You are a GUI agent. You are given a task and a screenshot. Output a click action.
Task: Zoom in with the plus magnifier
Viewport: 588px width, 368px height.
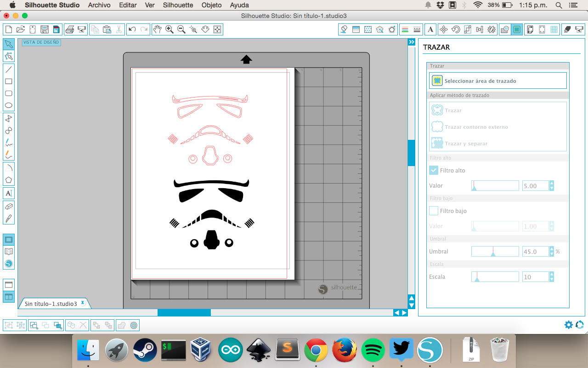[170, 29]
